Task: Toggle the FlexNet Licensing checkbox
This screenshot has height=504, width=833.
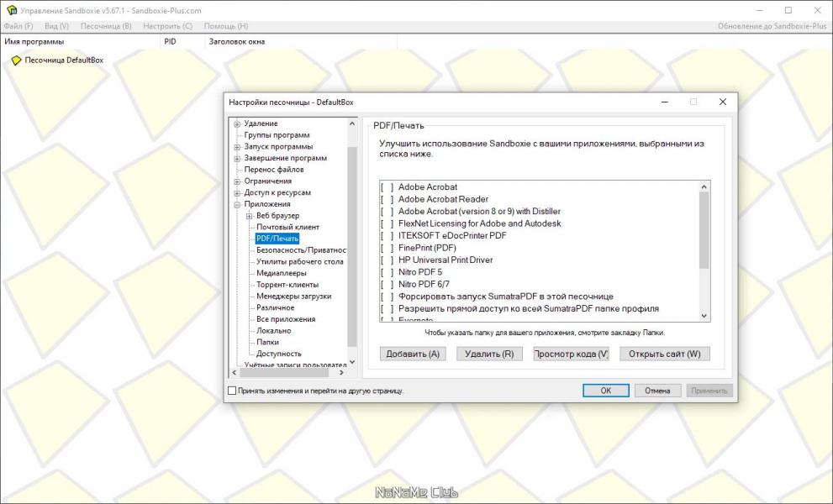Action: (387, 224)
